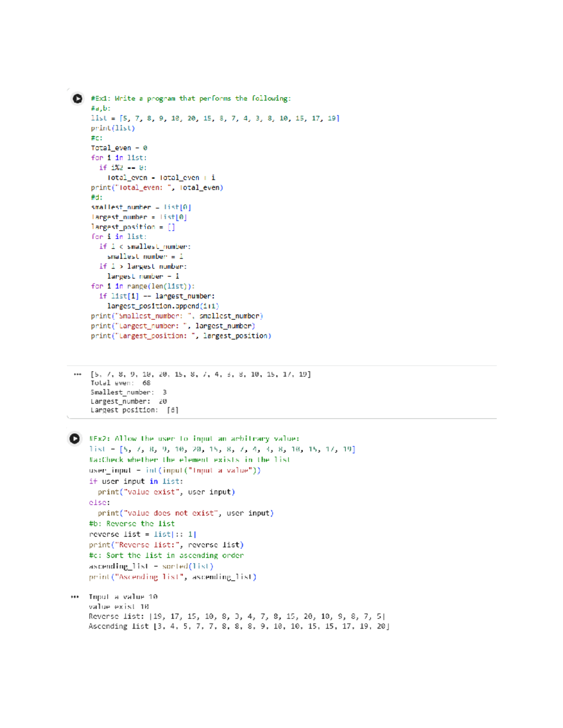Open the second cell's output options dots

point(75,597)
